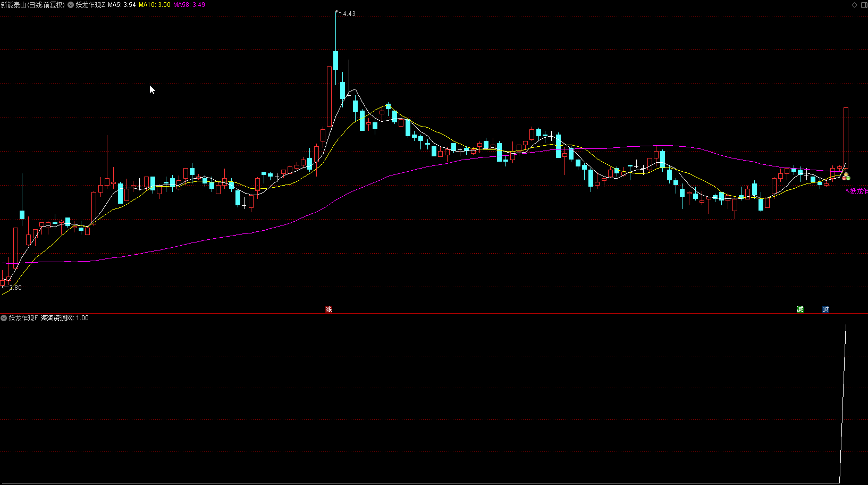Open the 妖龙乍现F sub-indicator dropdown arrow
Screen dimensions: 868x485
tap(4, 318)
